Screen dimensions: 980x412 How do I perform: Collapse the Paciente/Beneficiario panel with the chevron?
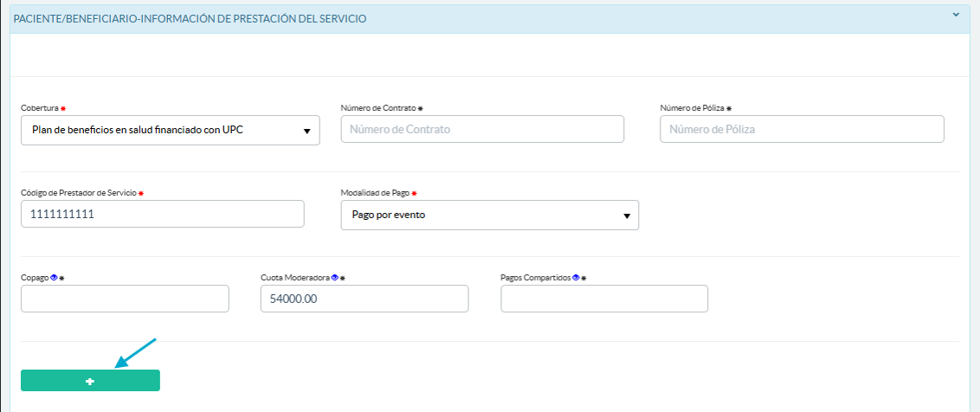click(956, 15)
